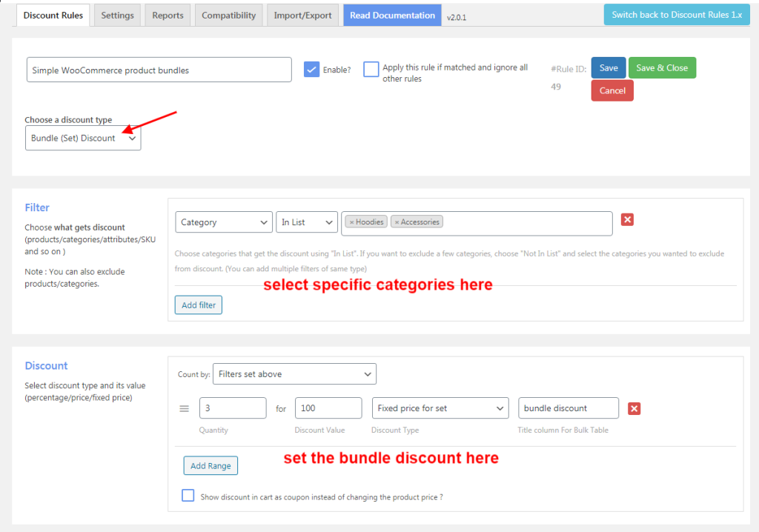This screenshot has height=532, width=759.
Task: Click the drag handle beside the quantity field
Action: click(183, 408)
